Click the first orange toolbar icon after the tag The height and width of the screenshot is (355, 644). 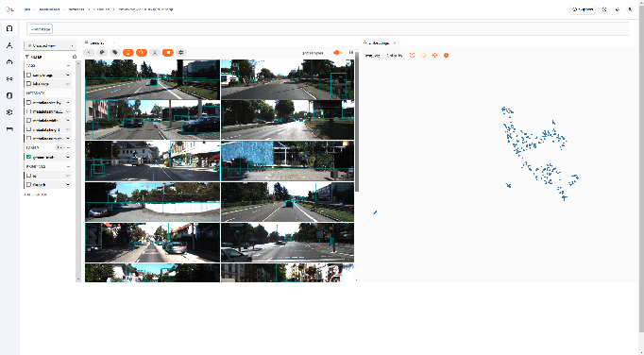[x=128, y=53]
